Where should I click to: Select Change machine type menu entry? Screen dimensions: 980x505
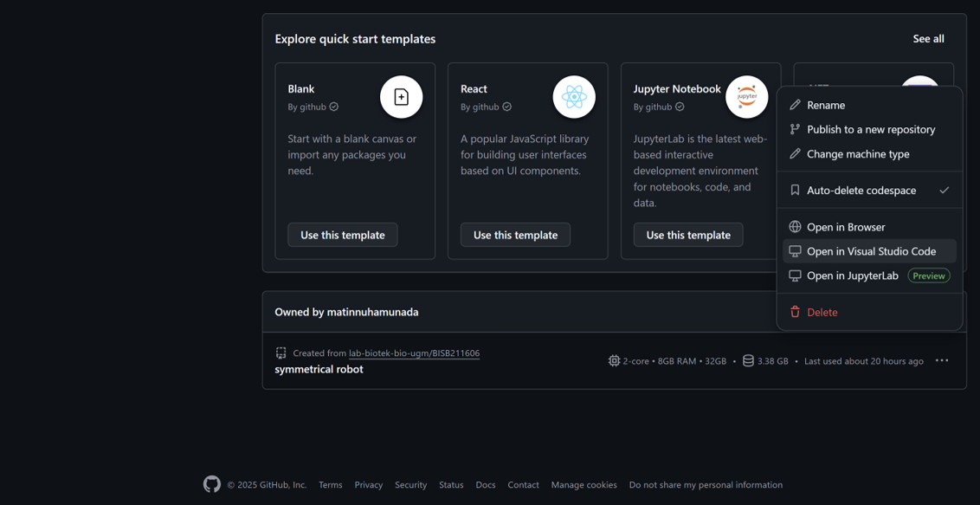pos(857,154)
